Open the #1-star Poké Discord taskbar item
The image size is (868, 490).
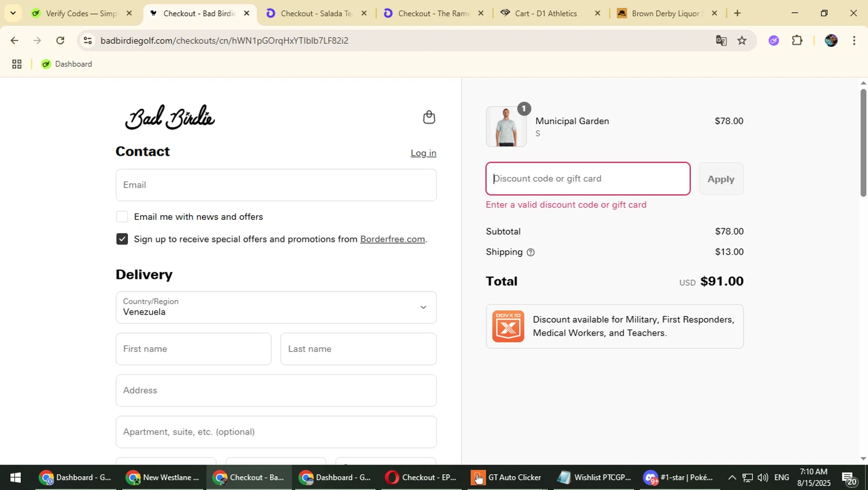point(679,478)
